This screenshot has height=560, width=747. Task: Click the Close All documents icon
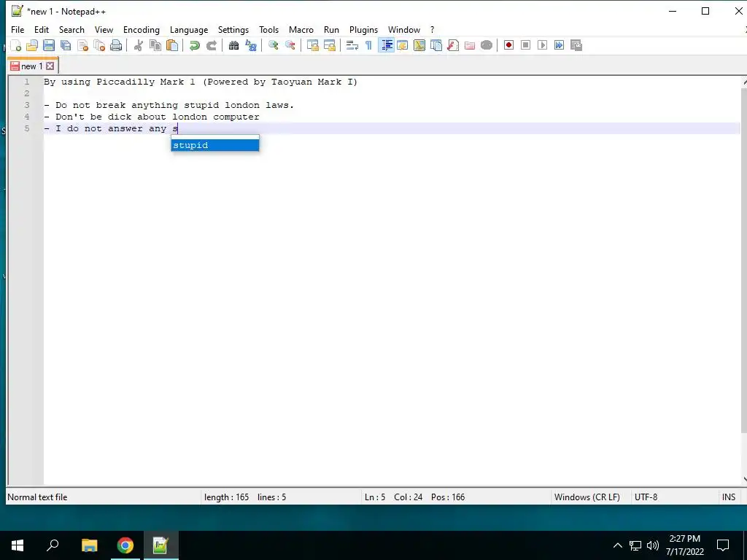pos(99,45)
